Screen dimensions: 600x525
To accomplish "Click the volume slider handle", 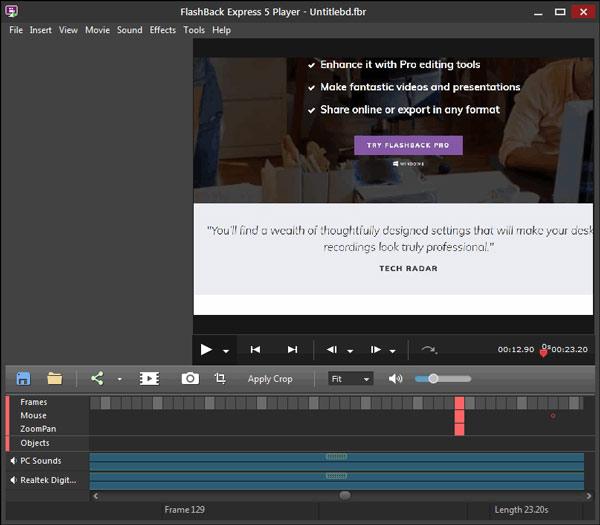I will coord(433,379).
